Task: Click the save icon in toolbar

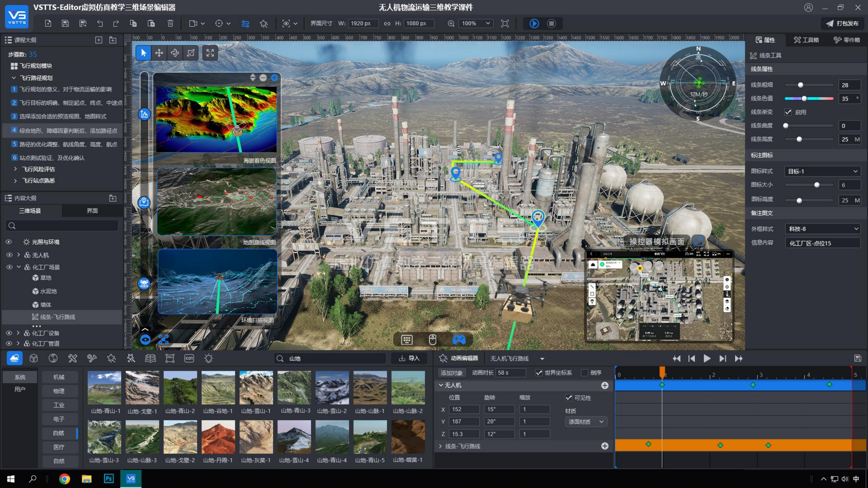Action: coord(65,23)
